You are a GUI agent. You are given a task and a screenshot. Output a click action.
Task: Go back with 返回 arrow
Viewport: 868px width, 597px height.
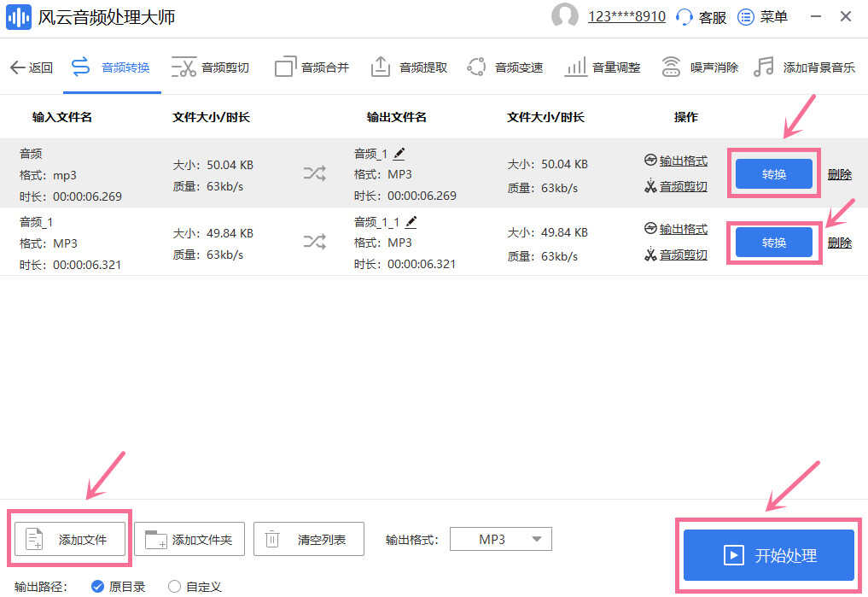tap(31, 67)
